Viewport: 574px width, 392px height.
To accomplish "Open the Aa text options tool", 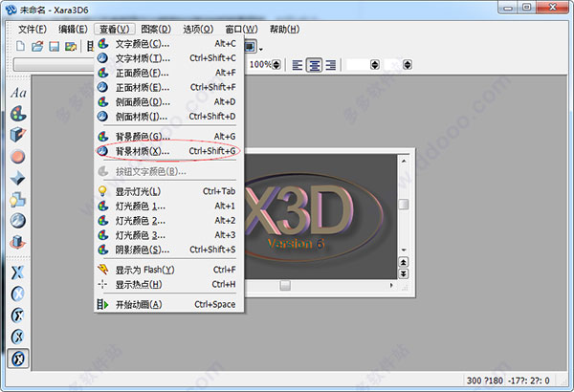I will pyautogui.click(x=18, y=93).
